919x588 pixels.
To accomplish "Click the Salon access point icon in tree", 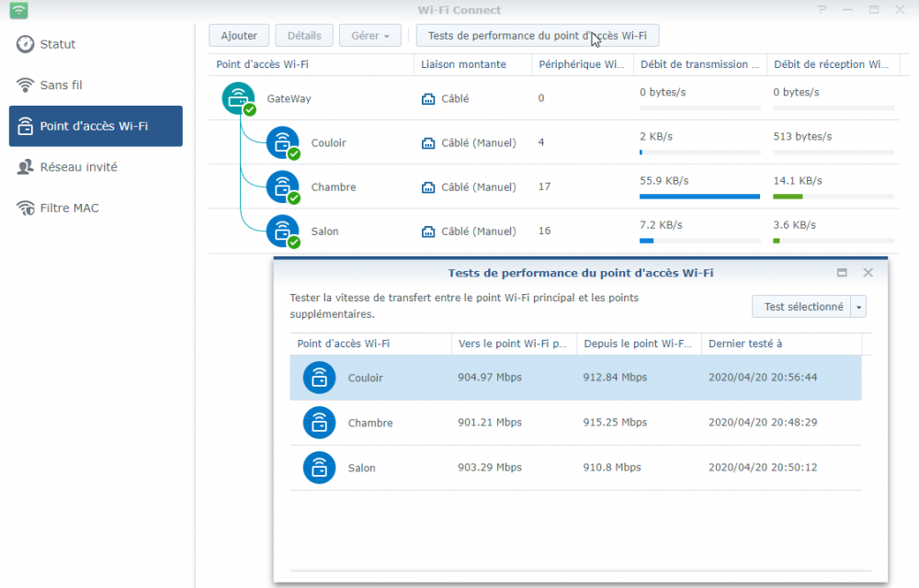I will (x=282, y=231).
